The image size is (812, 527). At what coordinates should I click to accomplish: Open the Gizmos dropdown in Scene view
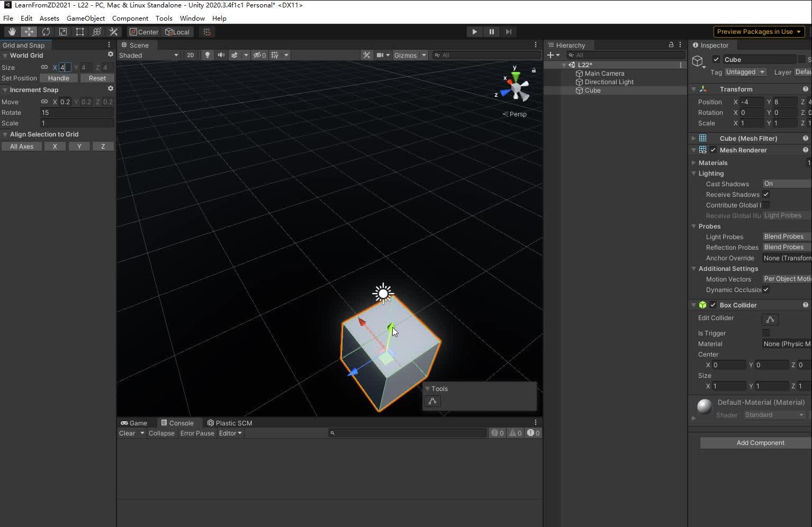(410, 55)
